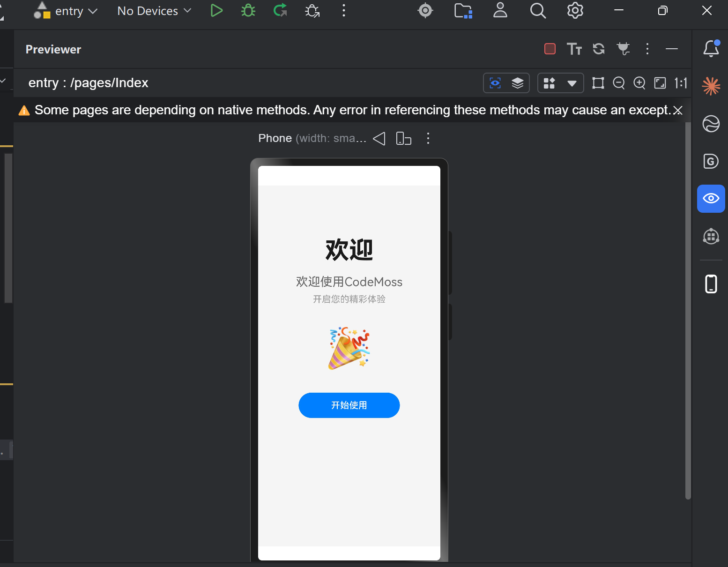Toggle the layers stack icon in preview toolbar
Image resolution: width=728 pixels, height=567 pixels.
point(518,83)
